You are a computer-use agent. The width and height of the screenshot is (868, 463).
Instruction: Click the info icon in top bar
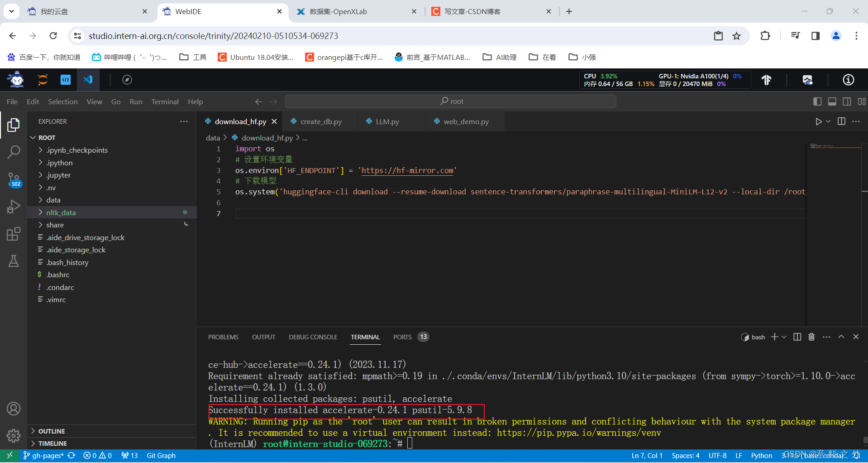click(x=849, y=80)
